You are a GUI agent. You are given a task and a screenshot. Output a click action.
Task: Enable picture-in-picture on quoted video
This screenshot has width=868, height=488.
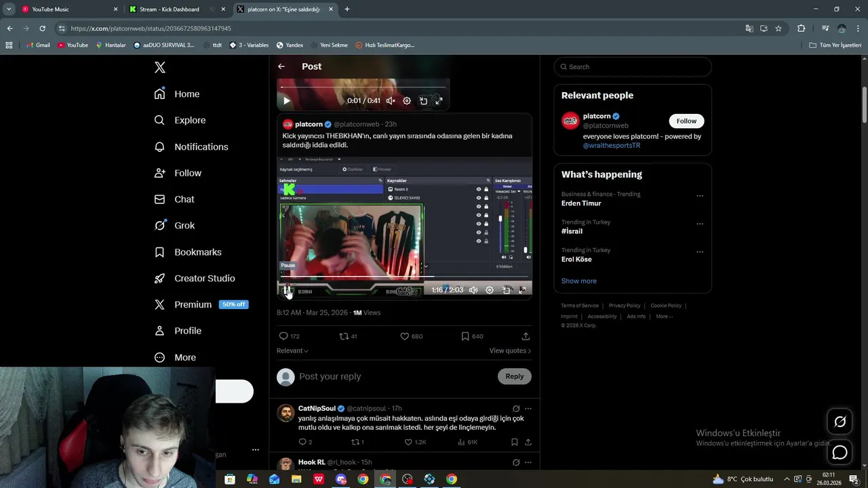click(x=506, y=290)
